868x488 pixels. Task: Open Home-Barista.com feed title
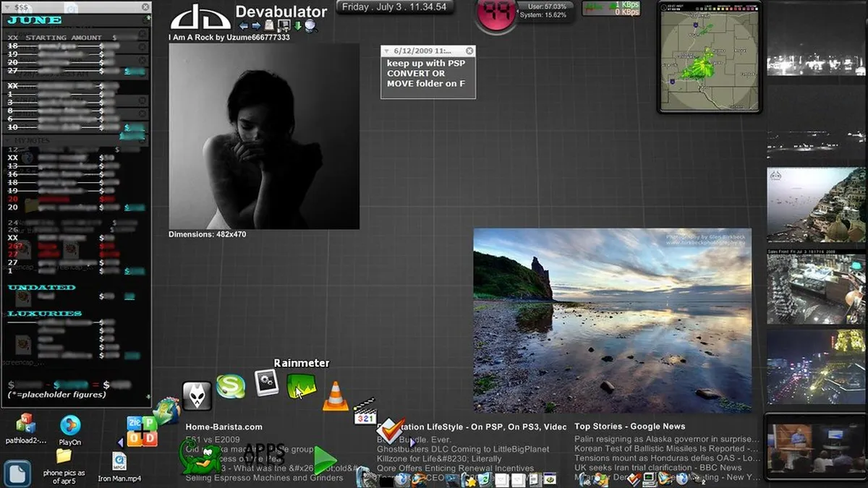point(224,427)
